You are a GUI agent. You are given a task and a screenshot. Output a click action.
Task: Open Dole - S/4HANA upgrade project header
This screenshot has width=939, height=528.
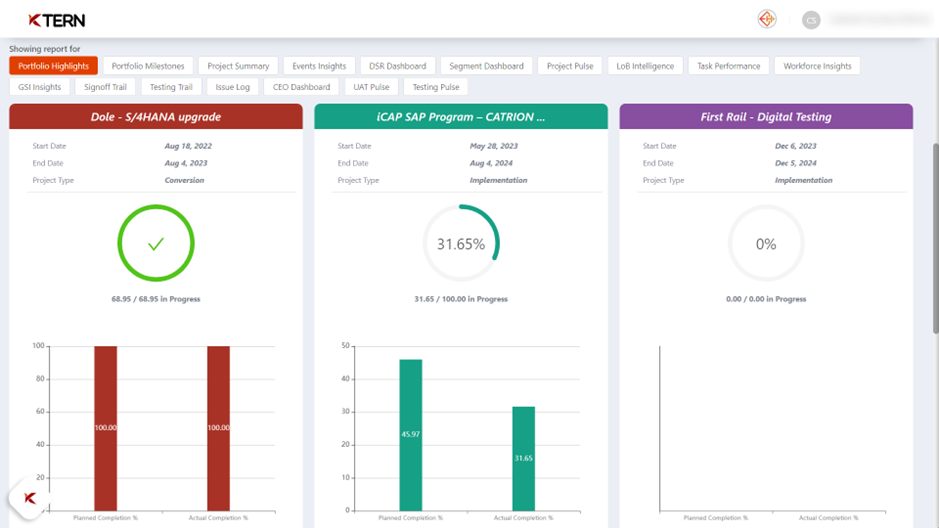tap(156, 117)
